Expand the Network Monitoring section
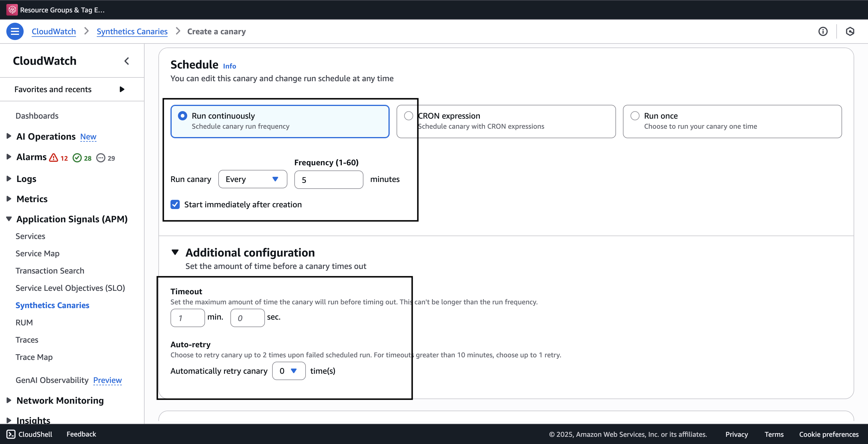Screen dimensions: 868x444 tap(9, 400)
